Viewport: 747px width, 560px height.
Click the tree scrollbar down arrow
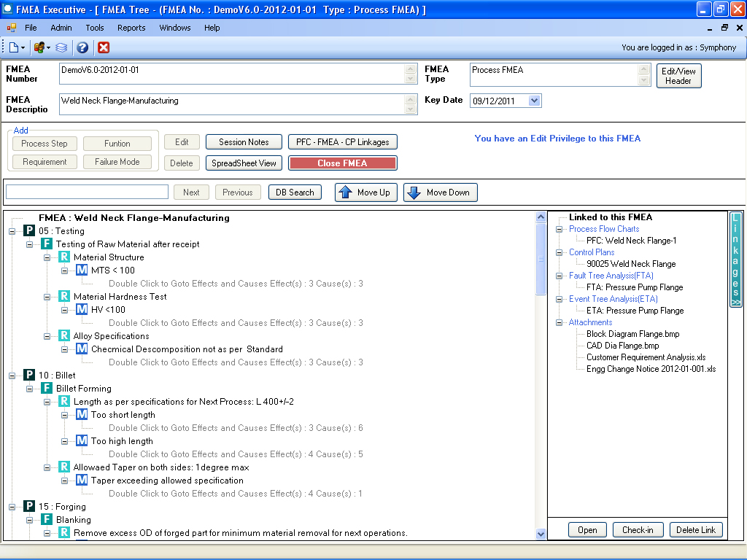541,534
